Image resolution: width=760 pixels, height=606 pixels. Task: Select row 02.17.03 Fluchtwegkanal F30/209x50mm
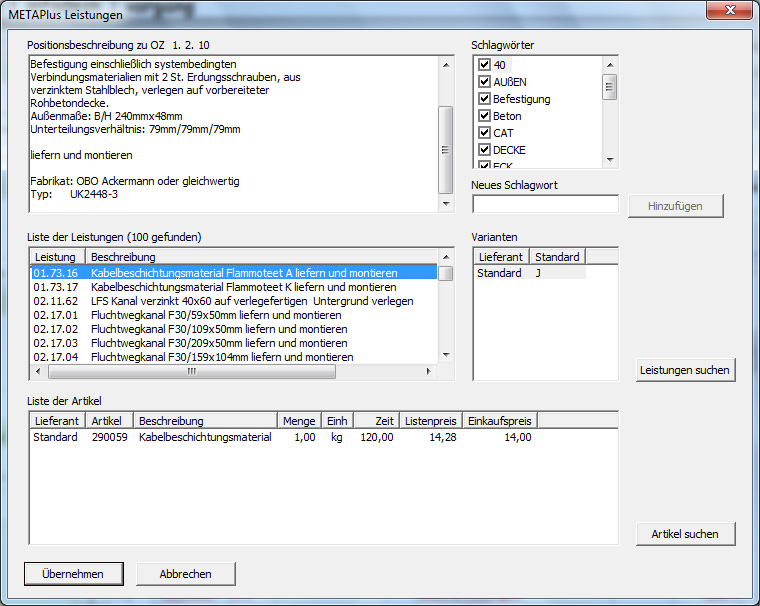click(234, 343)
